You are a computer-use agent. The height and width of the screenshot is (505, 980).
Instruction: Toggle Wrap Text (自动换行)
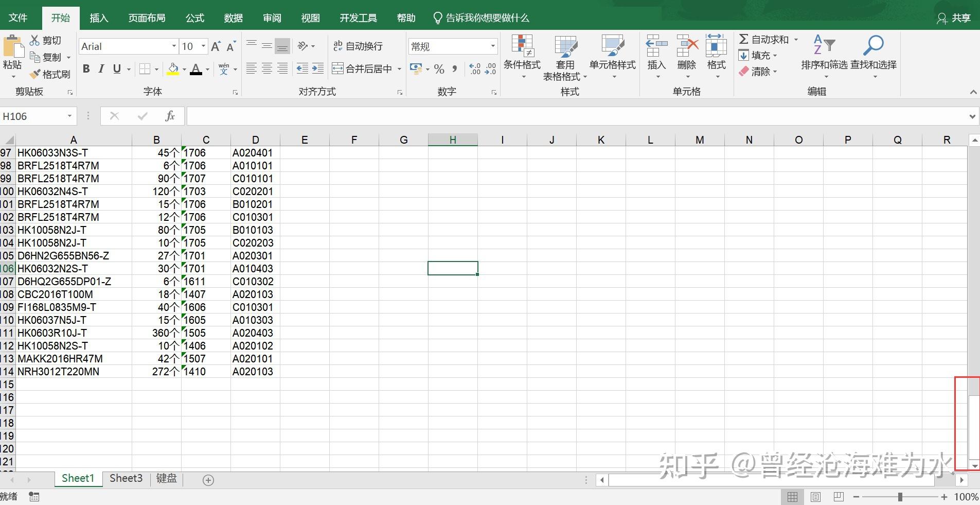click(358, 46)
